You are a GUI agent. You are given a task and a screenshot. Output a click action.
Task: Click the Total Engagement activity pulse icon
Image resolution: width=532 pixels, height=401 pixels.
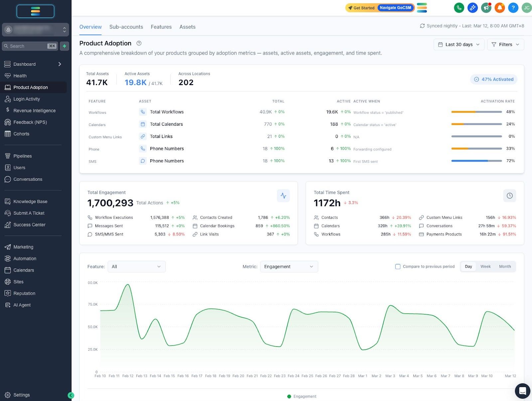click(283, 196)
